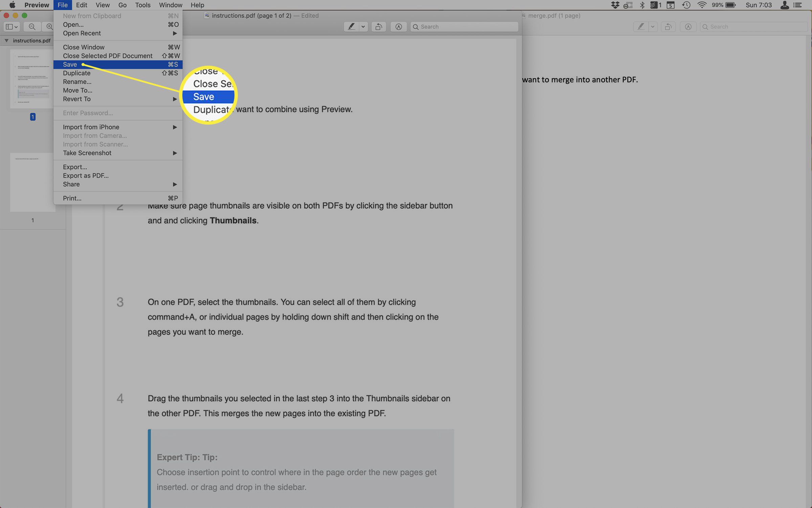Click the WiFi icon in macOS menu bar

click(700, 5)
